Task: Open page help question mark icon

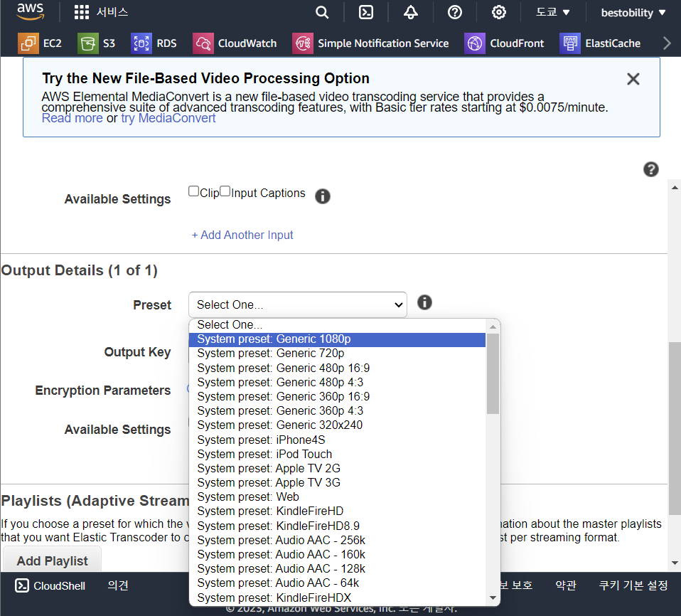Action: click(x=651, y=169)
